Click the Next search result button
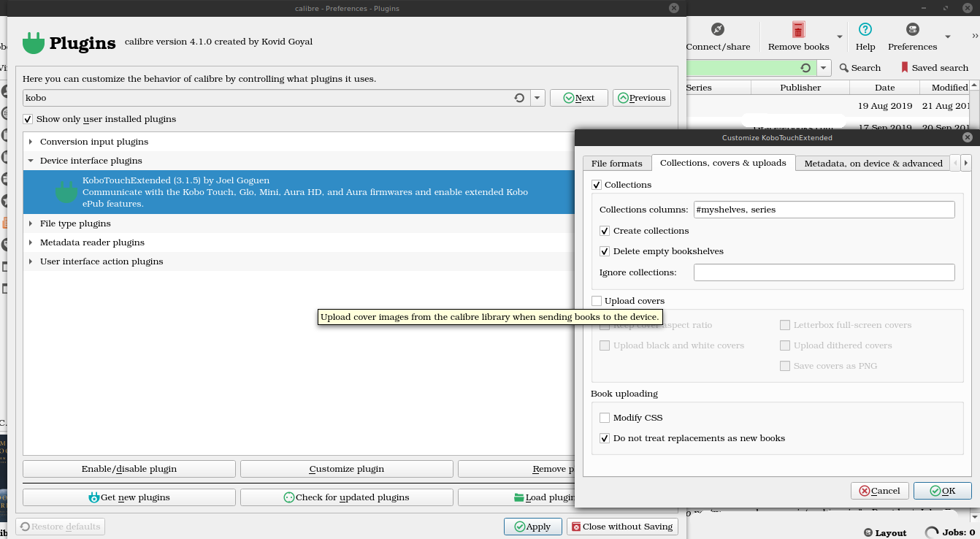The height and width of the screenshot is (539, 980). [579, 98]
